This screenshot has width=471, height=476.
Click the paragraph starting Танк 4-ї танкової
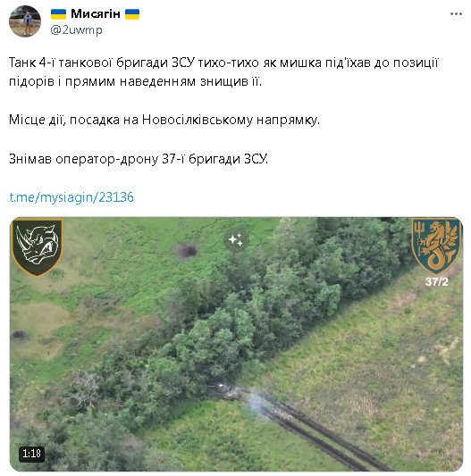pos(223,72)
